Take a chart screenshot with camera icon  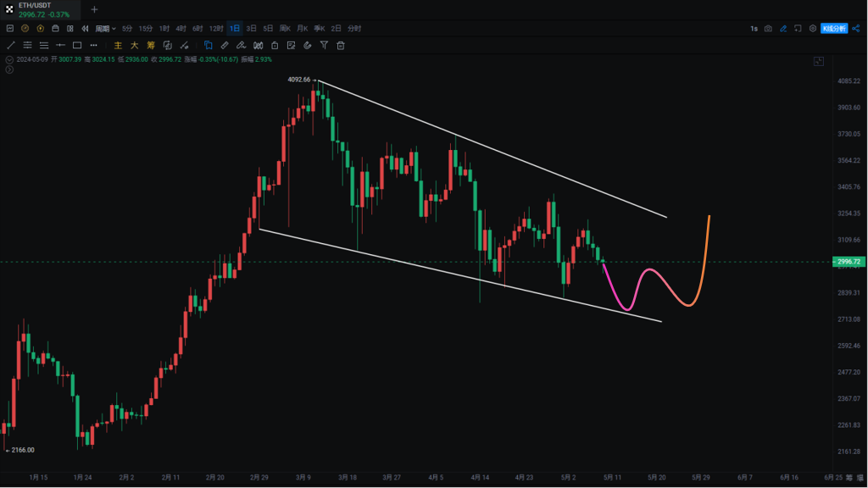click(x=768, y=28)
